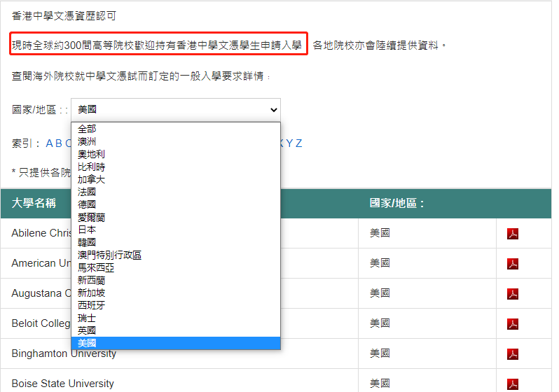Screen dimensions: 559x392
Task: Pick 德國 from the dropdown options
Action: pos(176,204)
